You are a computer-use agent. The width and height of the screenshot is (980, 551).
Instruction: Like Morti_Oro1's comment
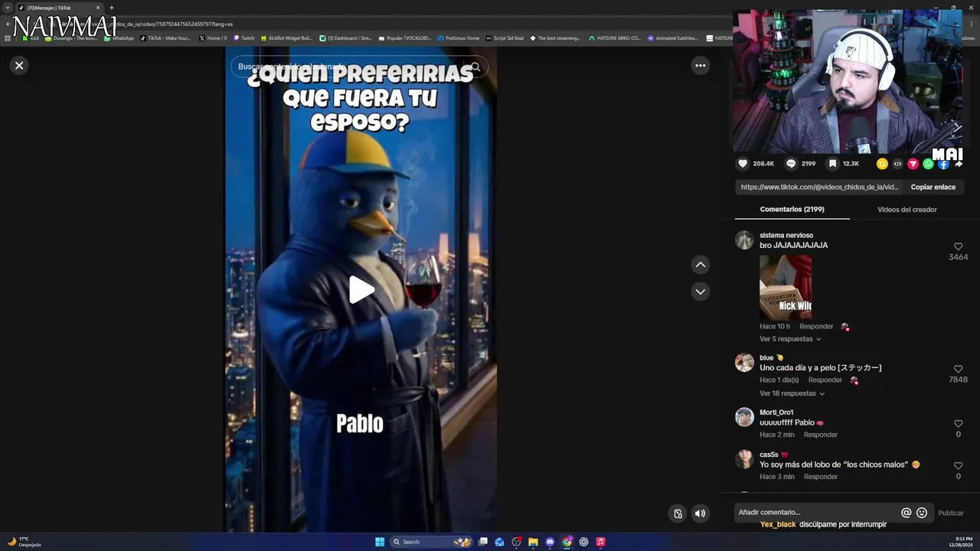(958, 423)
